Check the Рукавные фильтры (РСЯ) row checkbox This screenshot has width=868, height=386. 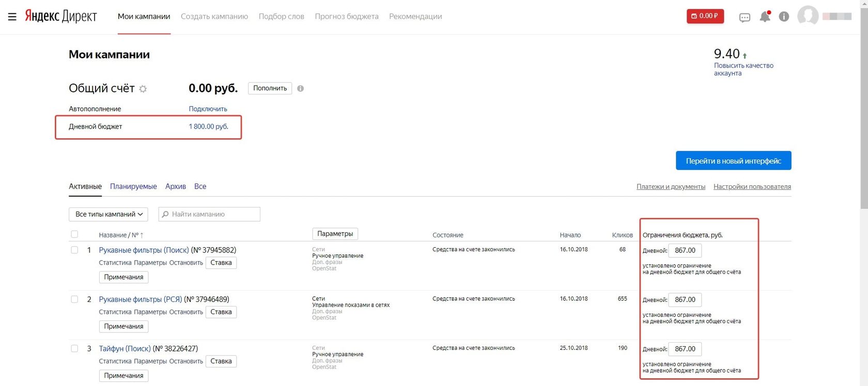point(74,299)
